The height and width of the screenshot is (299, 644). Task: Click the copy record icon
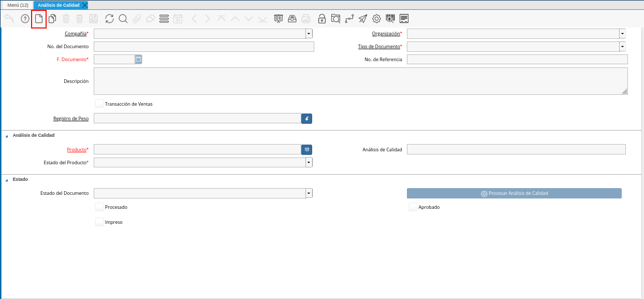[x=52, y=19]
